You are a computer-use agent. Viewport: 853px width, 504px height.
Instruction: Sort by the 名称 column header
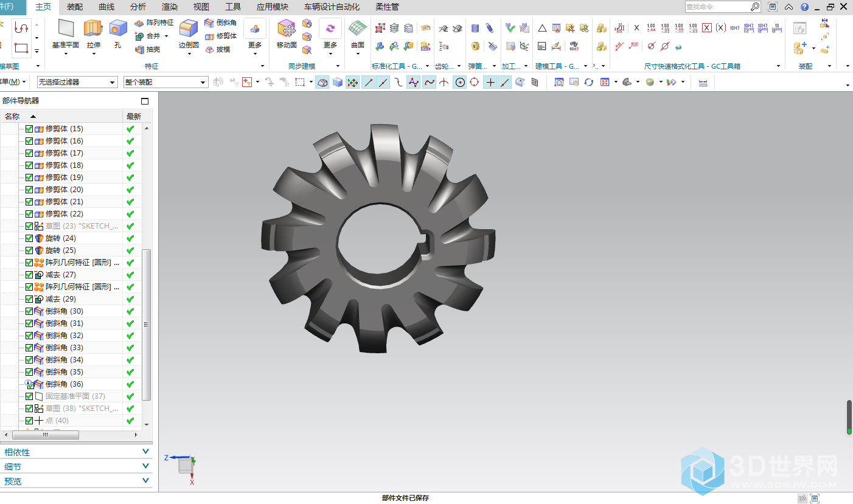[61, 116]
